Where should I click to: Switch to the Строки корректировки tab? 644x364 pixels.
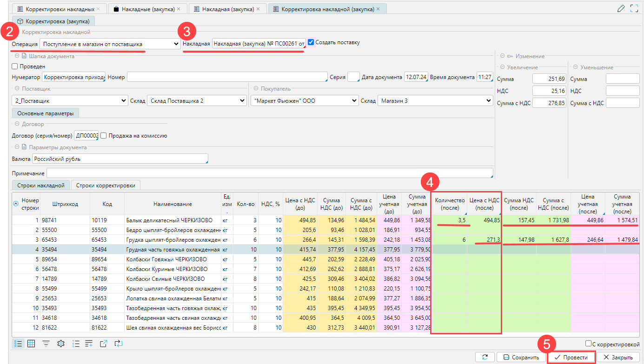tap(105, 185)
